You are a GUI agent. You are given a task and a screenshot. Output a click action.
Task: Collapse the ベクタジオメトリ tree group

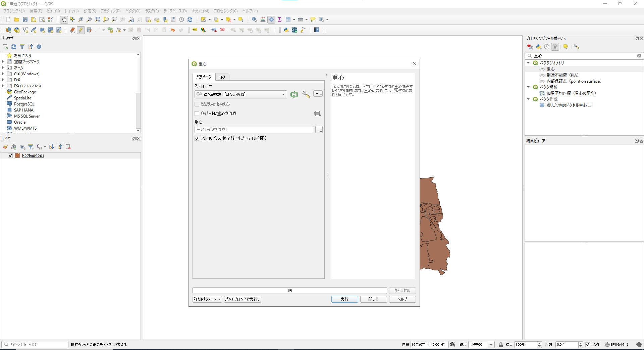528,63
